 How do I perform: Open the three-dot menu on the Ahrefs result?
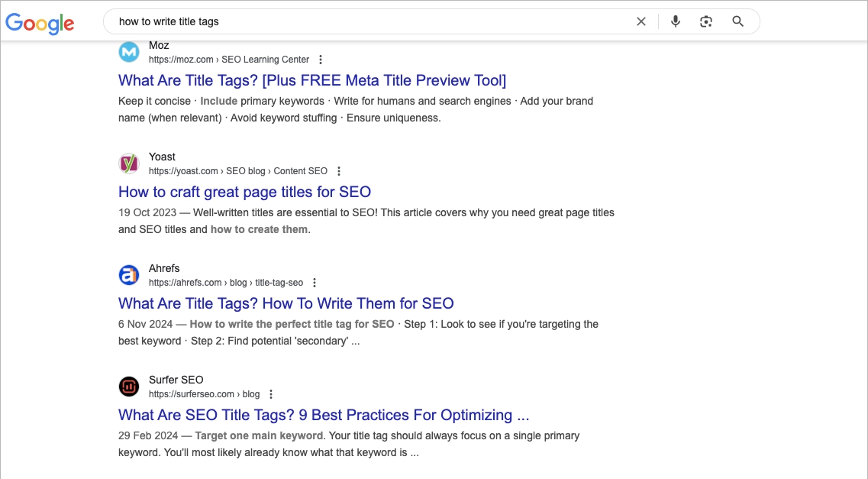tap(315, 282)
